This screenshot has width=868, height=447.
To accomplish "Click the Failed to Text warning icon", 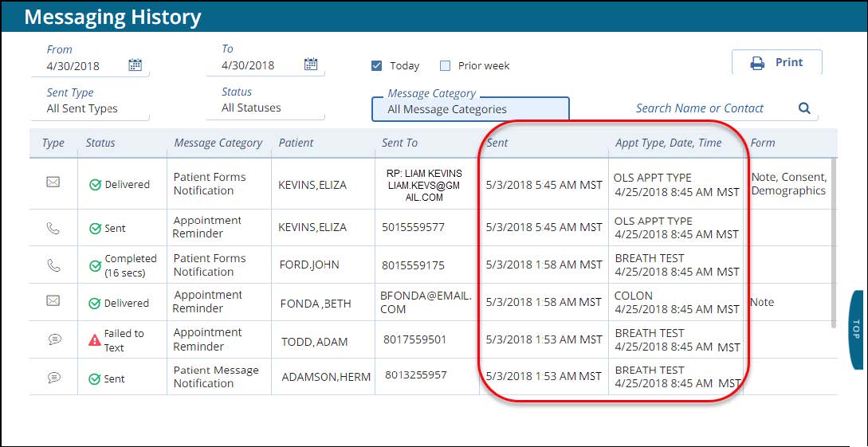I will pos(95,340).
